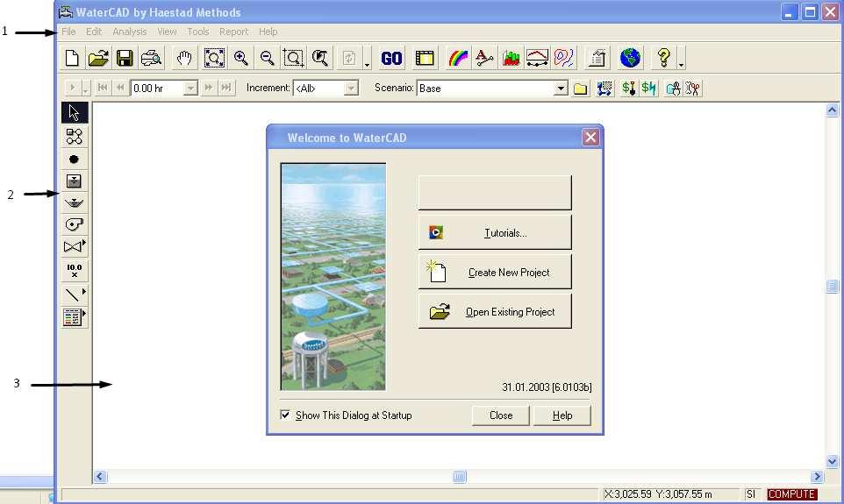Screen dimensions: 844x504
Task: Select the Pipe layout tool
Action: (x=75, y=137)
